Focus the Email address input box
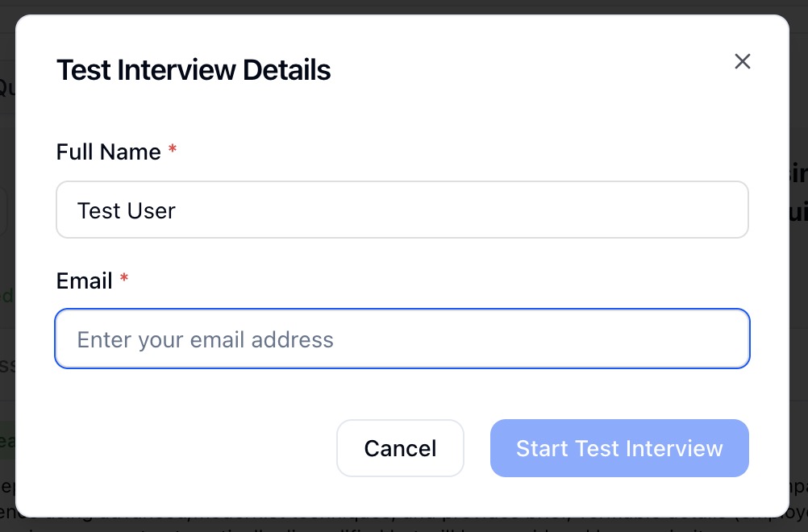Viewport: 808px width, 532px height. pyautogui.click(x=402, y=339)
